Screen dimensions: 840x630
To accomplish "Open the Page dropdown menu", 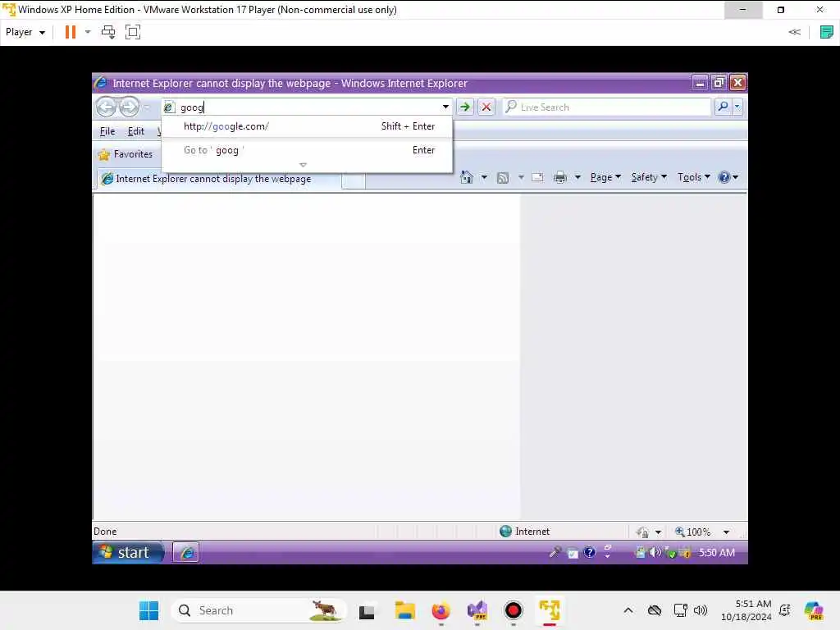I will click(605, 177).
